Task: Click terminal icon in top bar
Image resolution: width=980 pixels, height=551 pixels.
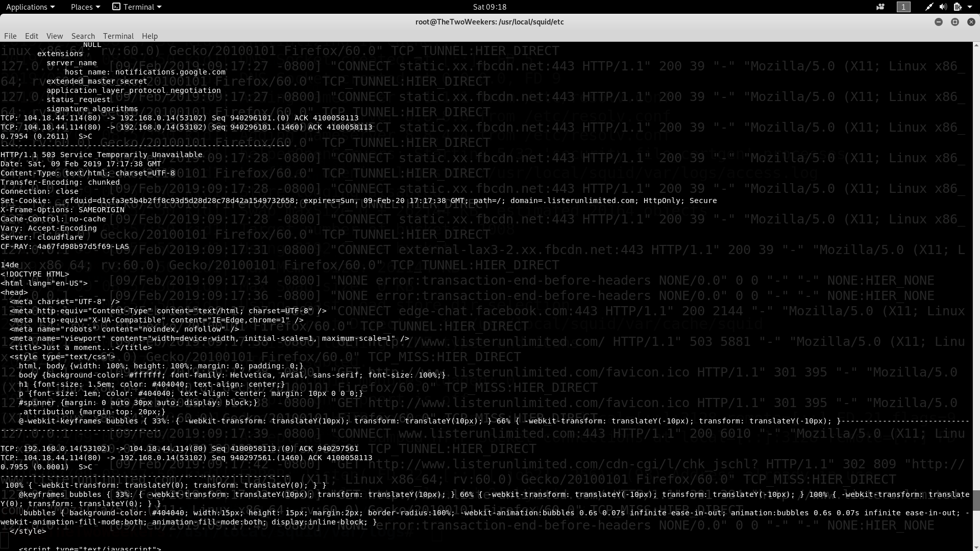Action: point(116,7)
